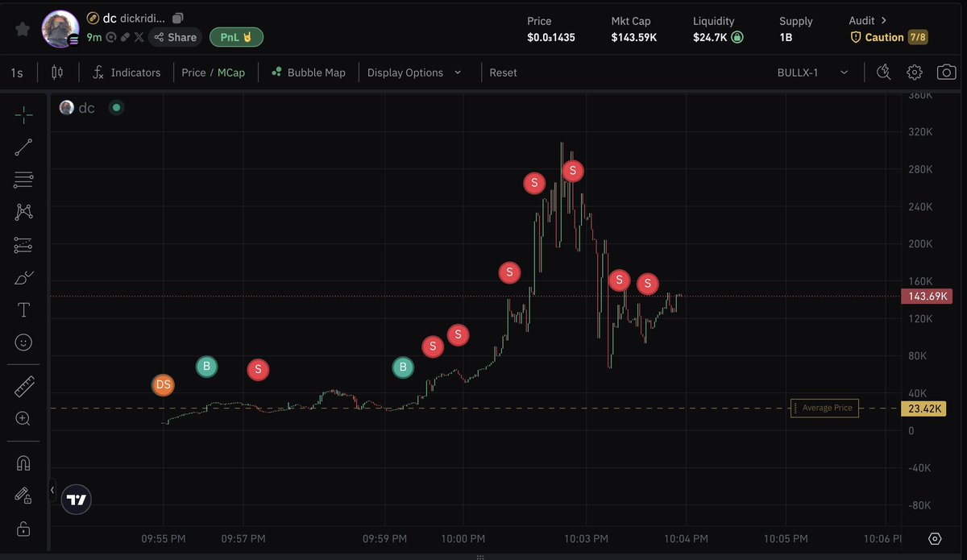Copy the dc token address
The image size is (967, 560).
click(178, 18)
